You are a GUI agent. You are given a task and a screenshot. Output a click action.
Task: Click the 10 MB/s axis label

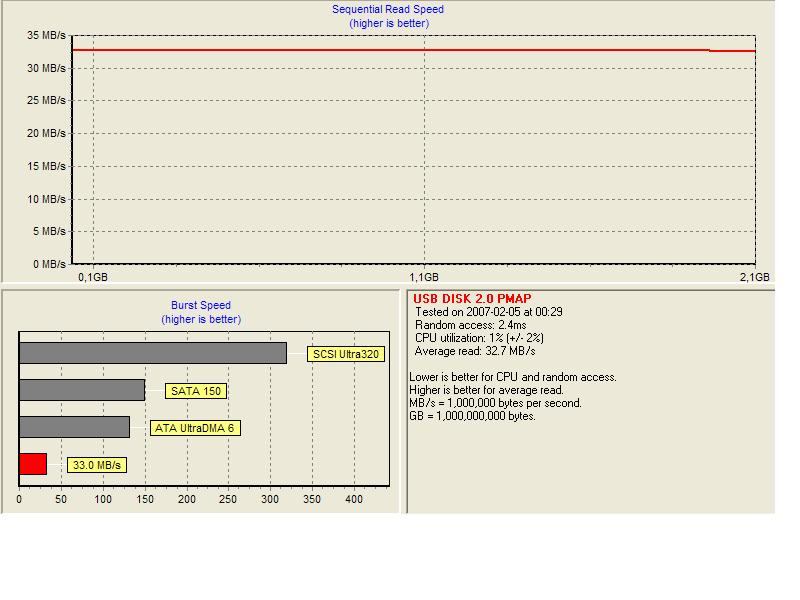point(46,199)
